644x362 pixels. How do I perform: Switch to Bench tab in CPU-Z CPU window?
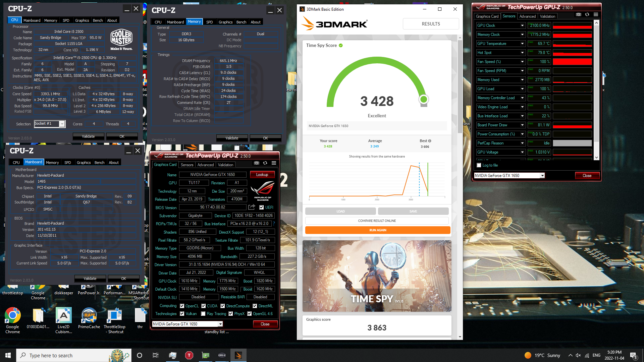tap(98, 20)
